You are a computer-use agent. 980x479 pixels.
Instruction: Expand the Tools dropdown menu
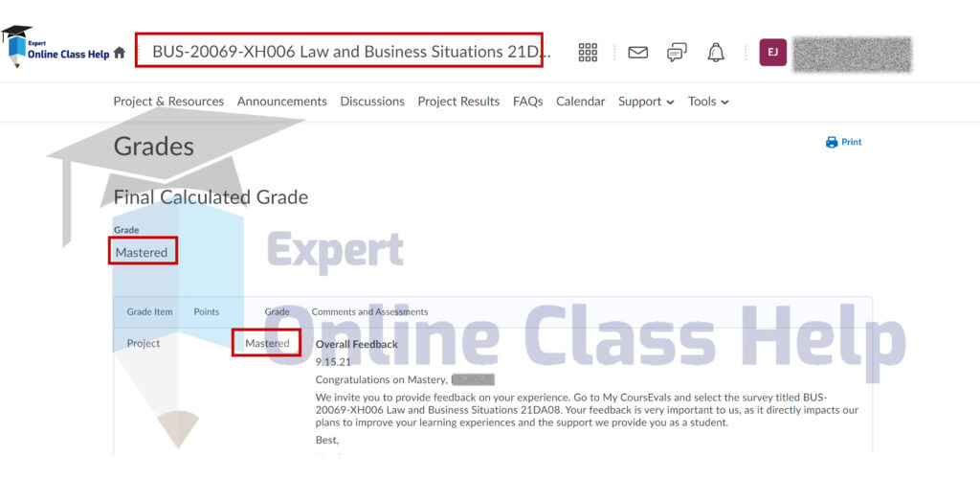coord(708,102)
